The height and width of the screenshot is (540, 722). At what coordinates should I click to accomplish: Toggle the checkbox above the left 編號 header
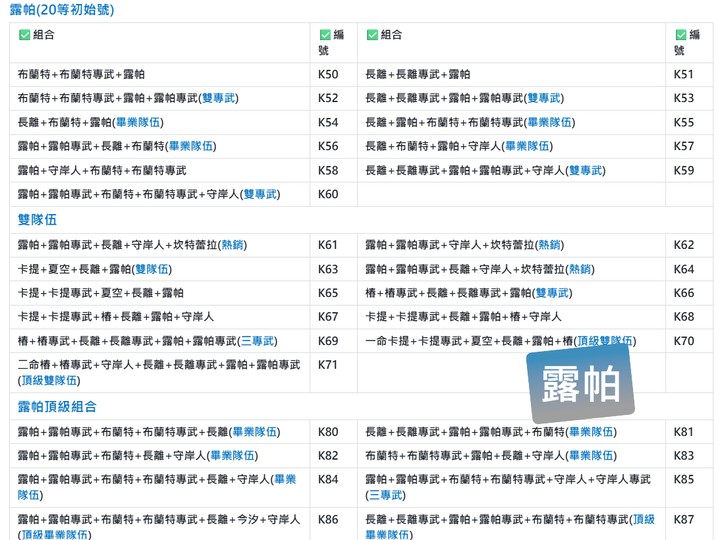click(324, 35)
